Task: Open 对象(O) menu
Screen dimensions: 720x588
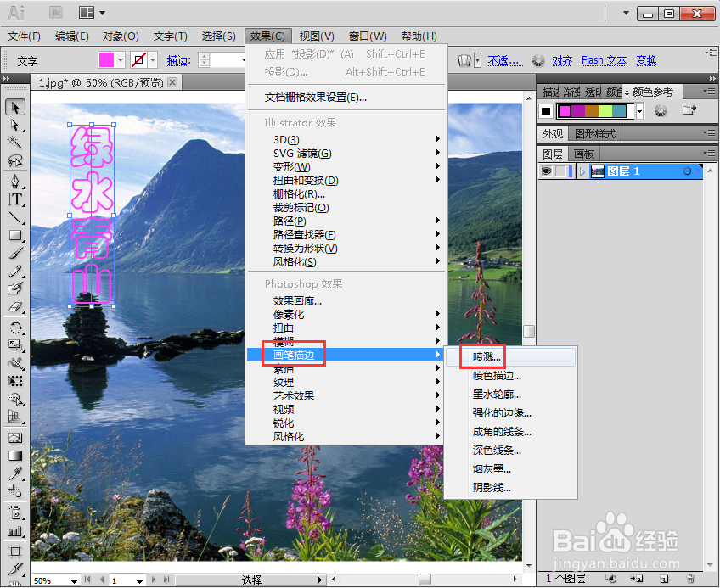Action: click(121, 36)
